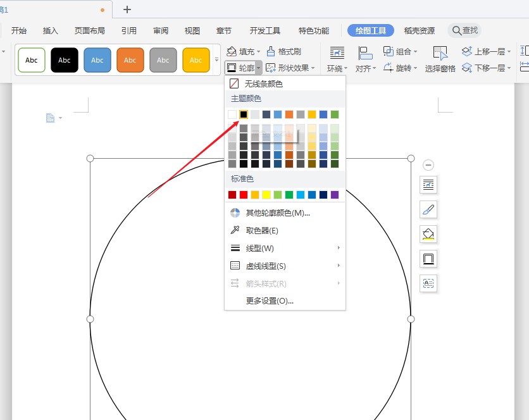Switch to the 开始 tab
Screen dimensions: 529x420
(x=19, y=31)
